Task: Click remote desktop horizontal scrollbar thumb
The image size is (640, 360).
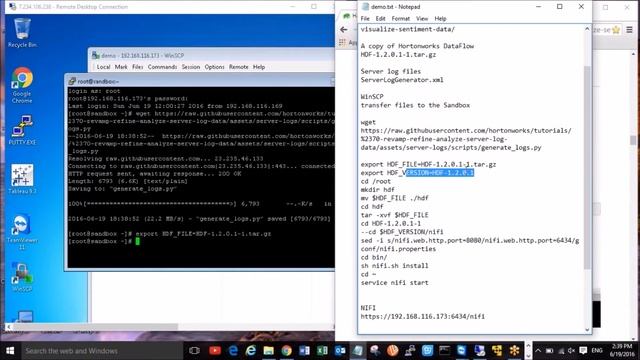Action: (96, 327)
